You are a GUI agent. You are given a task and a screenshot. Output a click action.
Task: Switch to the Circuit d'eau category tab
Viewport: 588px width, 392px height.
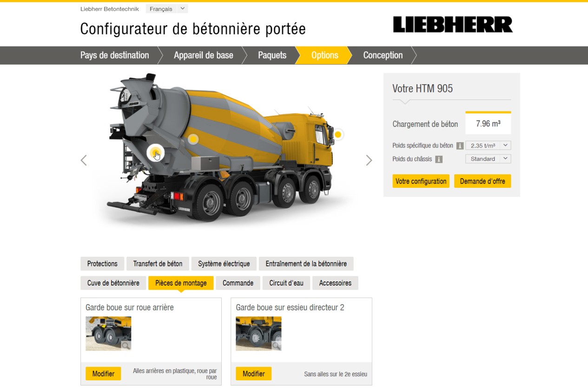pos(286,283)
